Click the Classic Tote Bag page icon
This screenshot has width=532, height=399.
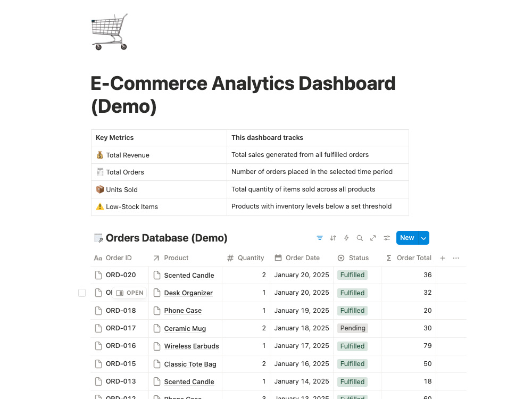[x=157, y=364]
